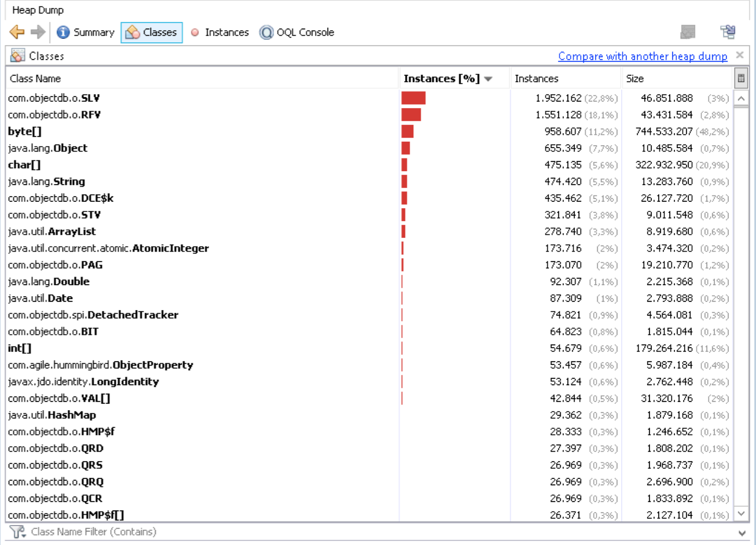Select the com.objectdb.o.VAL[] row
The width and height of the screenshot is (756, 545).
tap(370, 399)
